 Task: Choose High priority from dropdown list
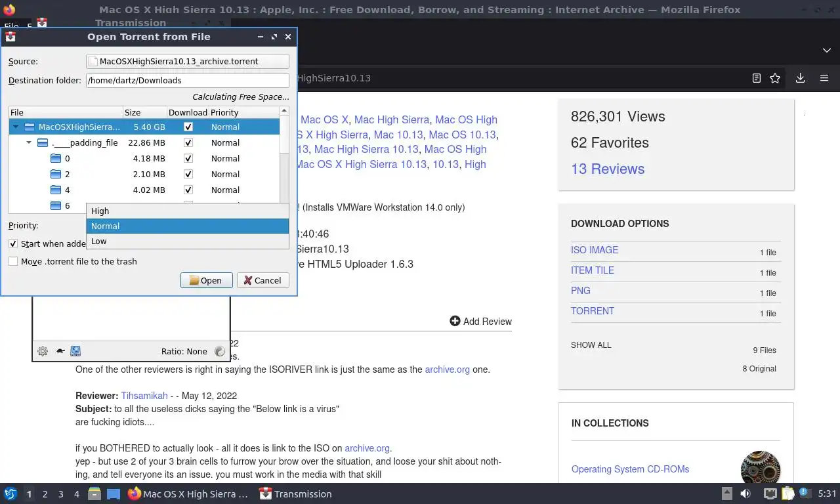coord(188,211)
